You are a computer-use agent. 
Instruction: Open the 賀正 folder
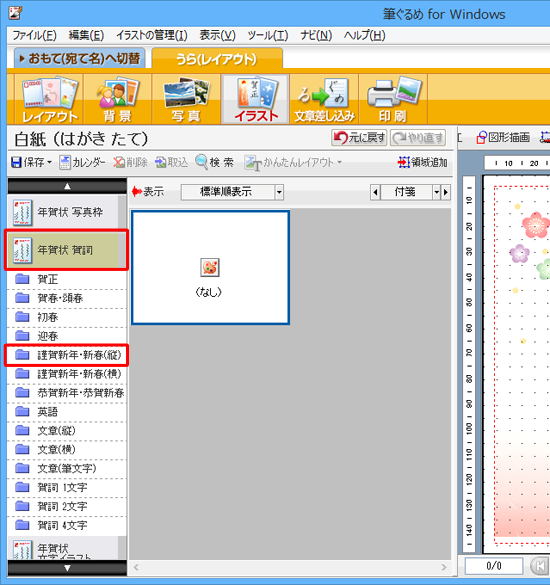(x=66, y=279)
